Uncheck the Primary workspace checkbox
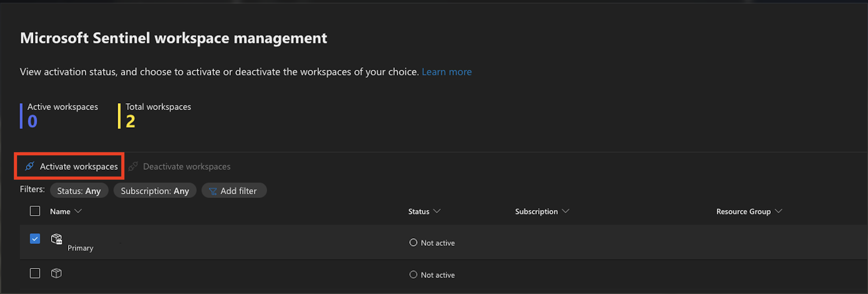Image resolution: width=868 pixels, height=294 pixels. 35,239
